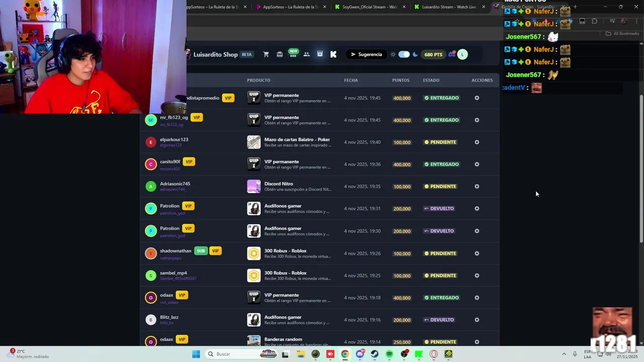Screen dimensions: 644x362
Task: Click username shadownathan
Action: point(176,251)
